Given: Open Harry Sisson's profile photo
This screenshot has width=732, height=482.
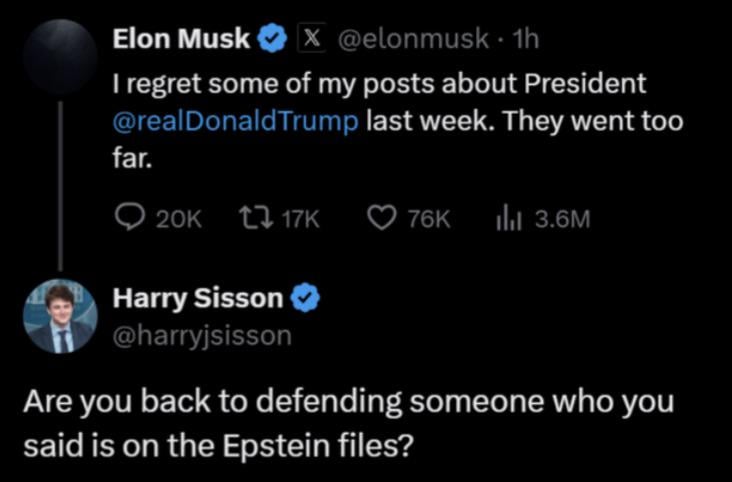Looking at the screenshot, I should tap(59, 316).
